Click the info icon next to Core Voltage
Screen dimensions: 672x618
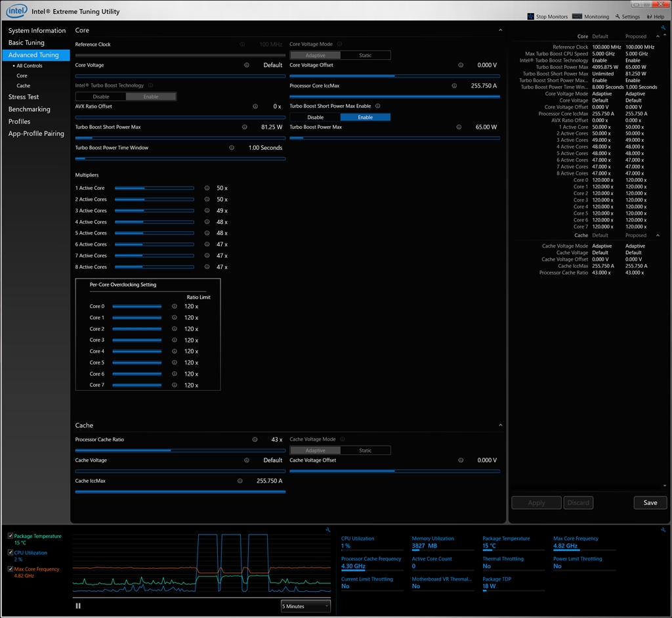[247, 65]
